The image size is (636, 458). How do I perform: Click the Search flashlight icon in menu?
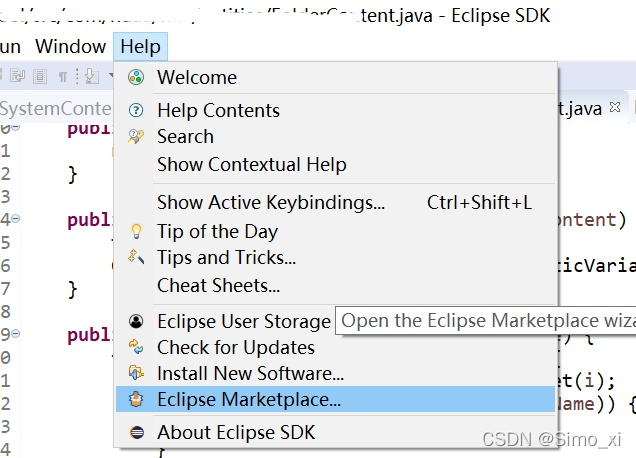[136, 136]
